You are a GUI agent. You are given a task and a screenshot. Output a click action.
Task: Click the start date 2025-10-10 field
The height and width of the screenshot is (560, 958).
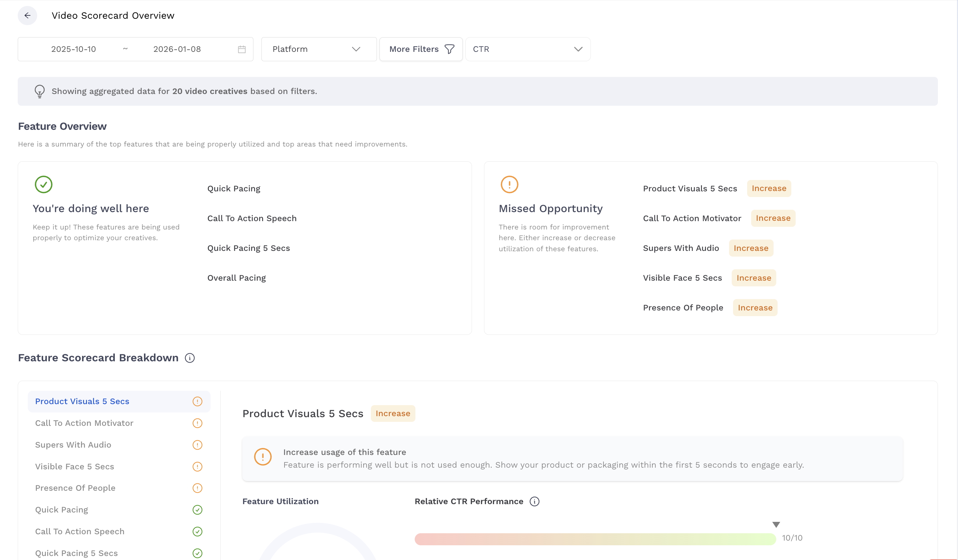(x=73, y=50)
